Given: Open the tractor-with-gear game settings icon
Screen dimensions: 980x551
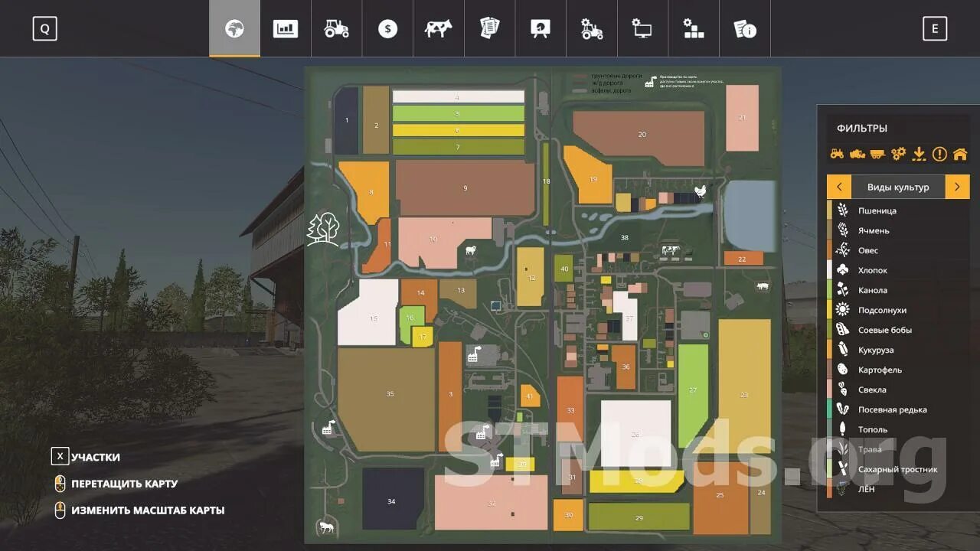Looking at the screenshot, I should (592, 29).
